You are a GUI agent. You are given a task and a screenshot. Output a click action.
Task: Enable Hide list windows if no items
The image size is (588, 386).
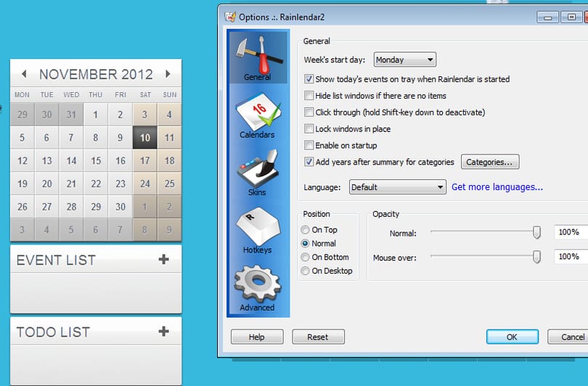[309, 96]
